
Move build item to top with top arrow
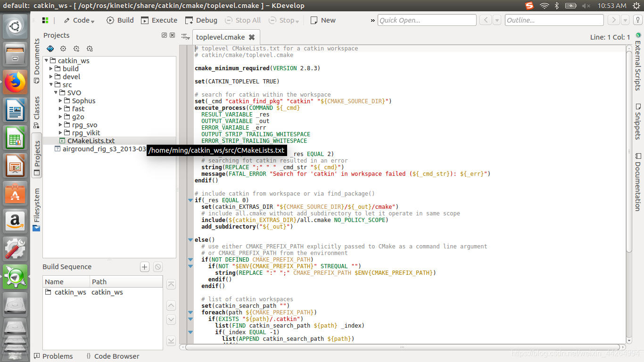(x=171, y=285)
